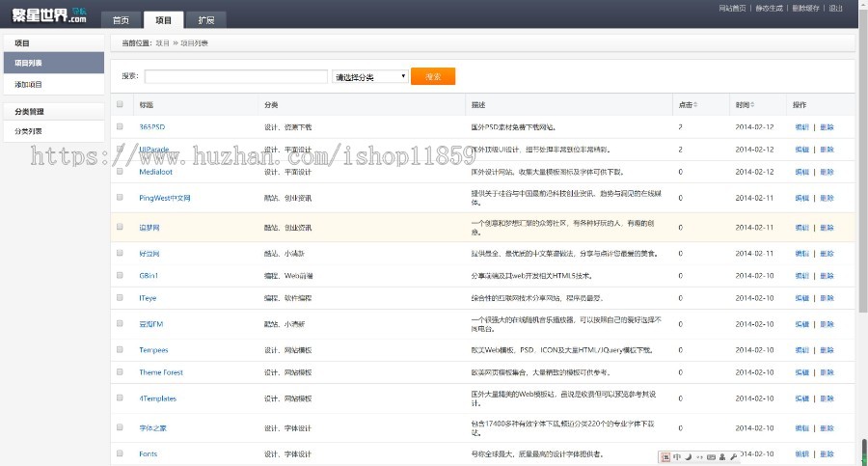Open the 网站首页 link at top right

pyautogui.click(x=732, y=9)
